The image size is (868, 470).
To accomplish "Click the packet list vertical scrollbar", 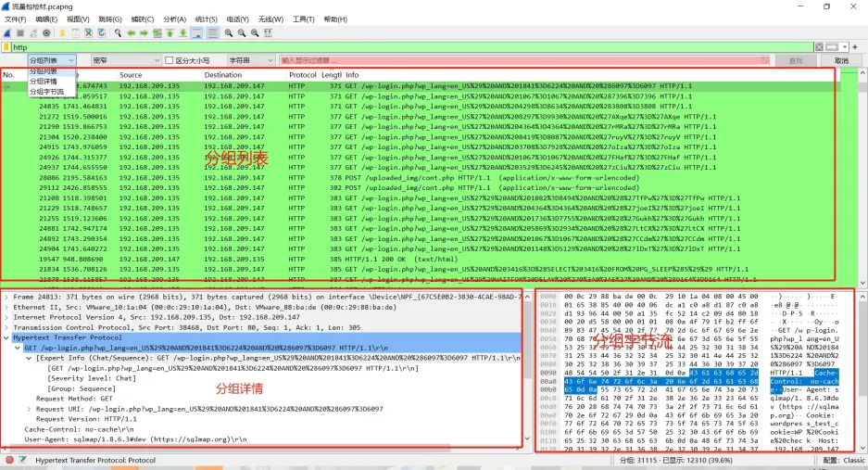I will click(862, 177).
